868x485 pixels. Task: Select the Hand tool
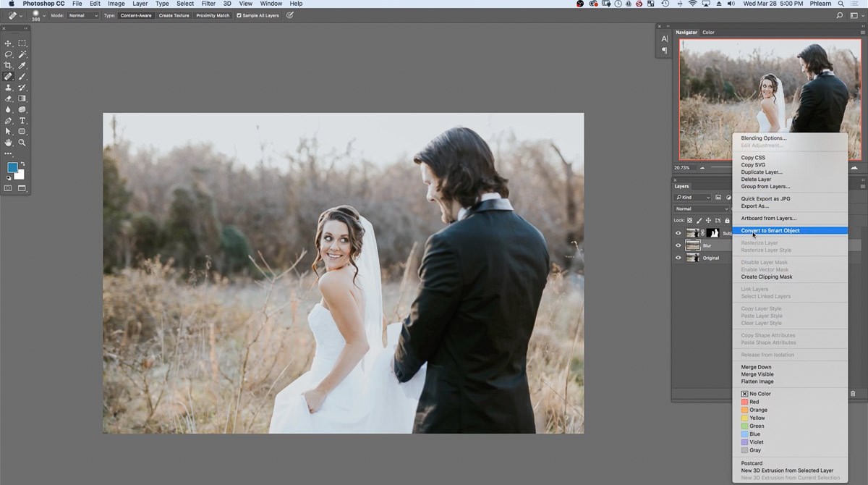(x=9, y=143)
